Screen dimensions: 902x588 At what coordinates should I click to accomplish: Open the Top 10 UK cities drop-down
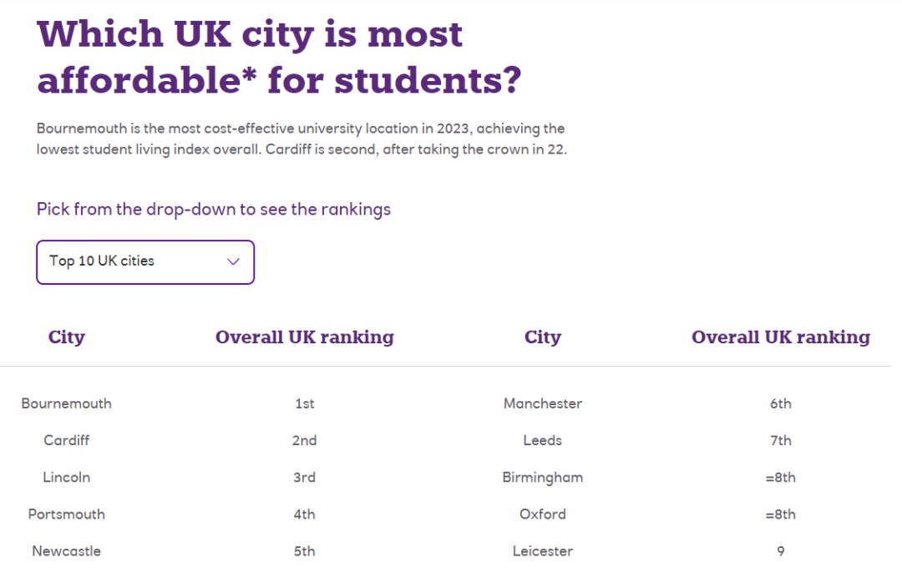(144, 262)
